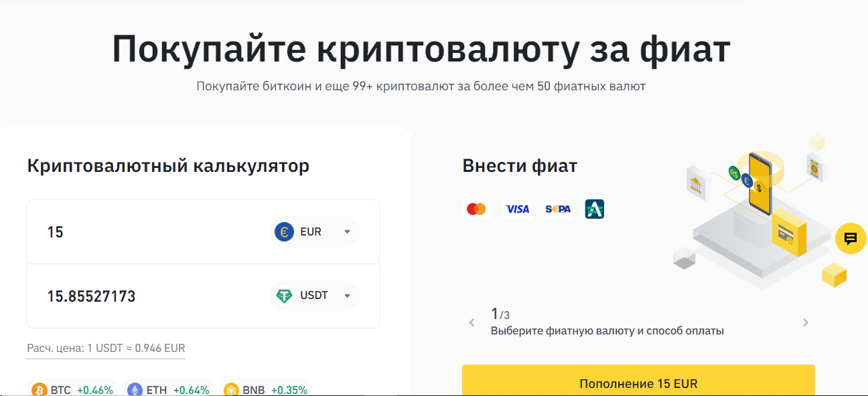Click the ETH coin icon

coord(136,389)
